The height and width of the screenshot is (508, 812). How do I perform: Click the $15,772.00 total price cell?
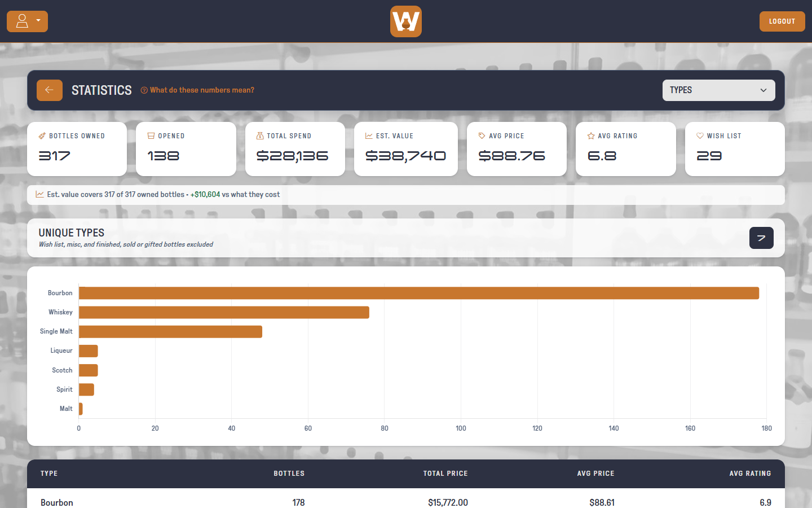(x=448, y=502)
